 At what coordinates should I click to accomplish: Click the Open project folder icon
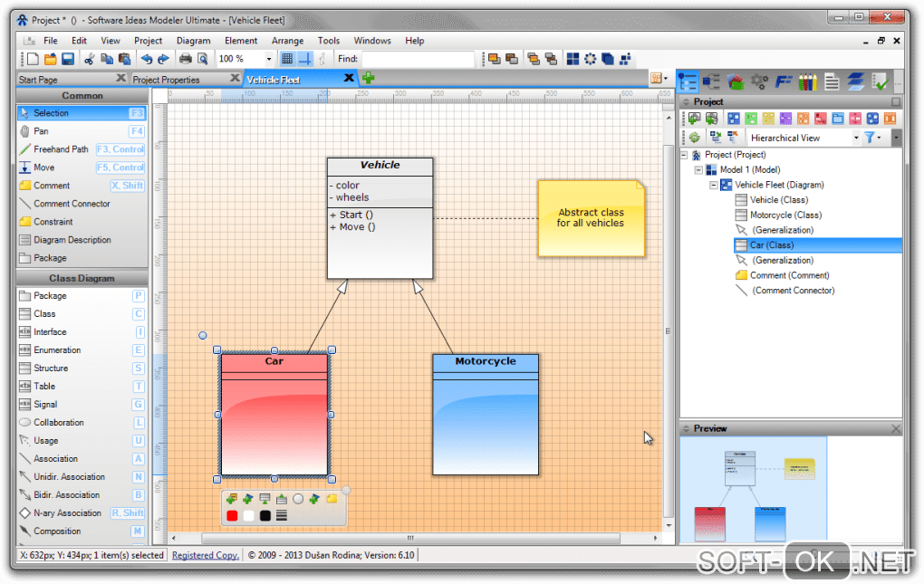click(x=51, y=59)
